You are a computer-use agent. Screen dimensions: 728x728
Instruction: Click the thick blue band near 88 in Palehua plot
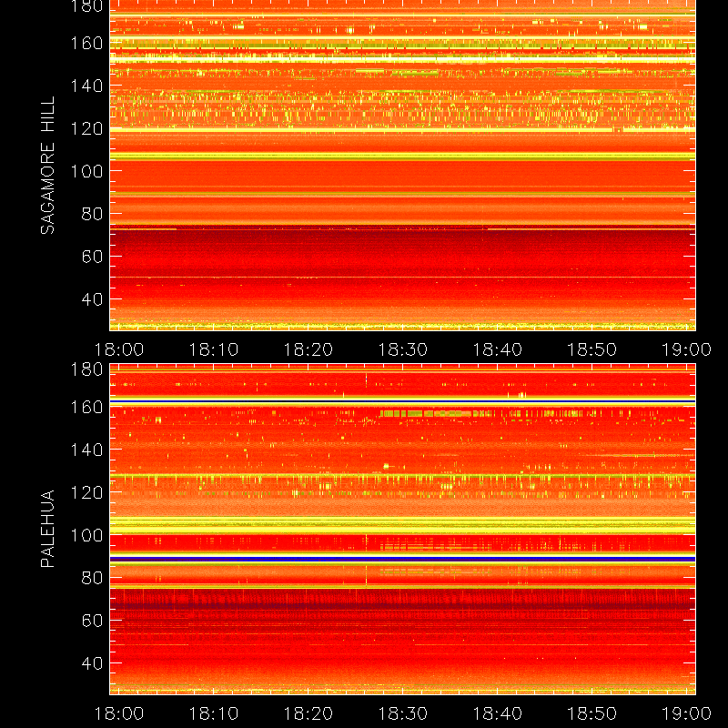coord(402,560)
